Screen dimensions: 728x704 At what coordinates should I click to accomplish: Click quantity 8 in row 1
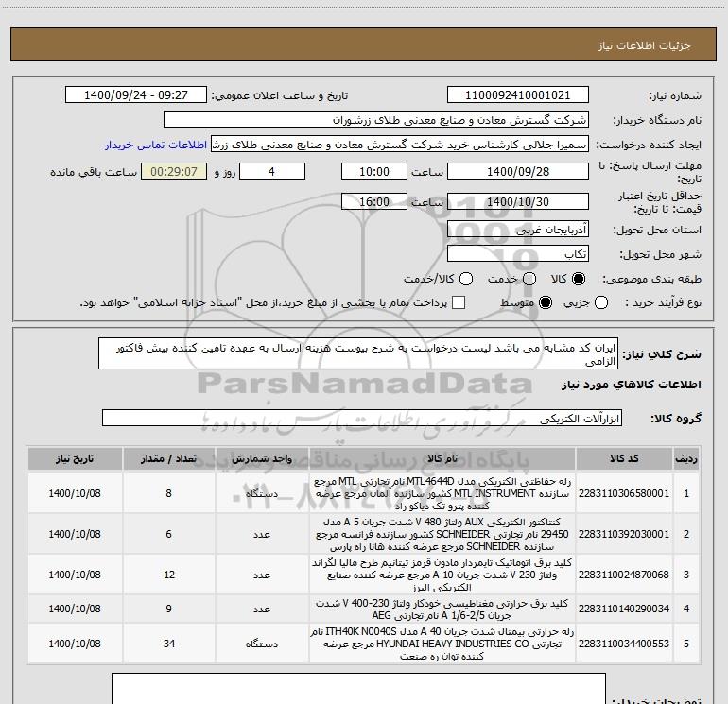point(169,493)
